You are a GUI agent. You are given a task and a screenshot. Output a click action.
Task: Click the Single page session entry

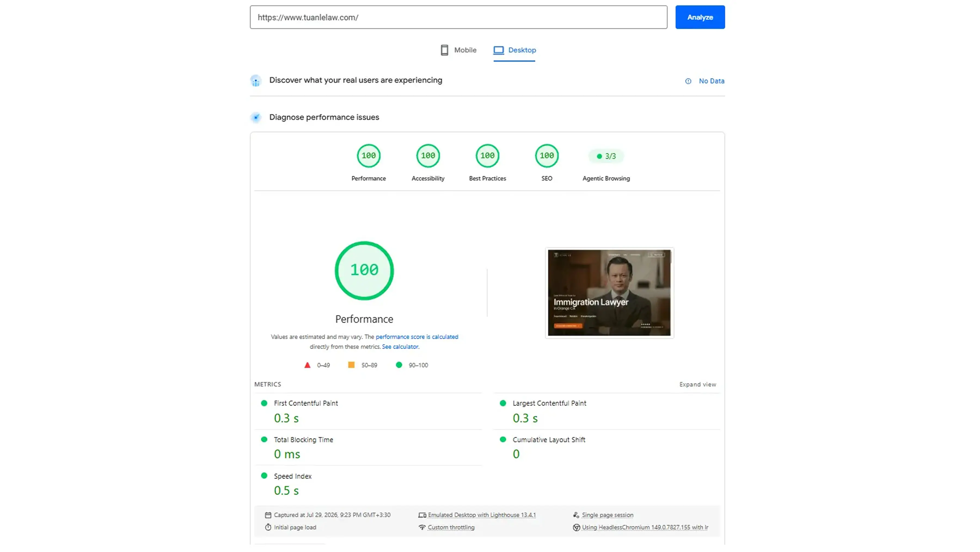click(607, 515)
